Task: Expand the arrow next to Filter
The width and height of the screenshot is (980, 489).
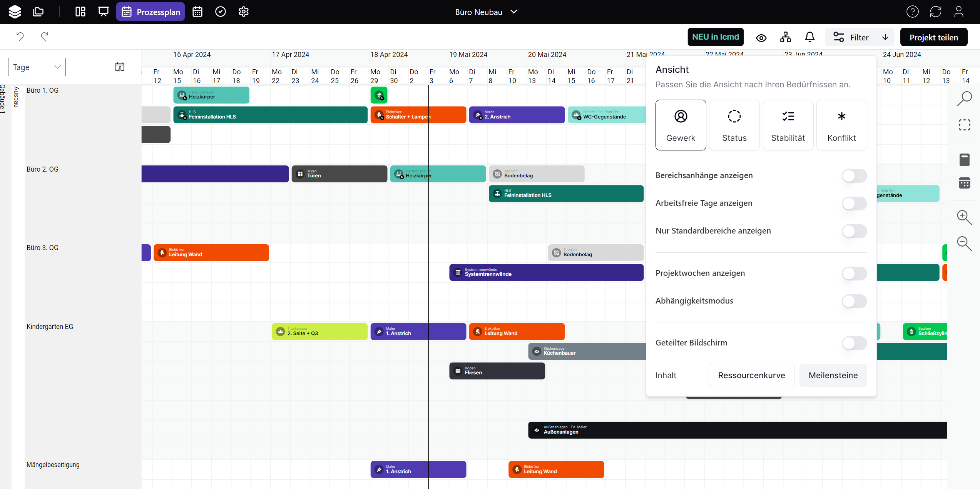Action: (885, 37)
